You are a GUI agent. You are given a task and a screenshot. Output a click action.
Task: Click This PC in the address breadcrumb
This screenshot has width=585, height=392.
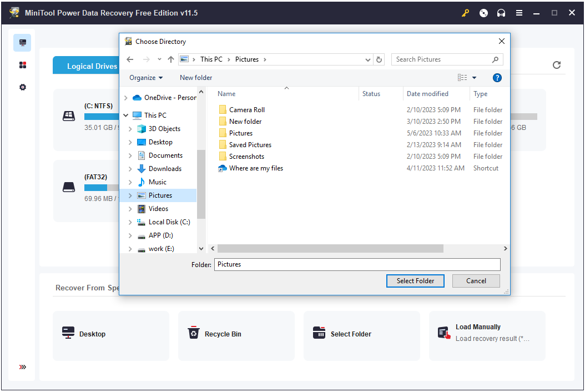[211, 59]
